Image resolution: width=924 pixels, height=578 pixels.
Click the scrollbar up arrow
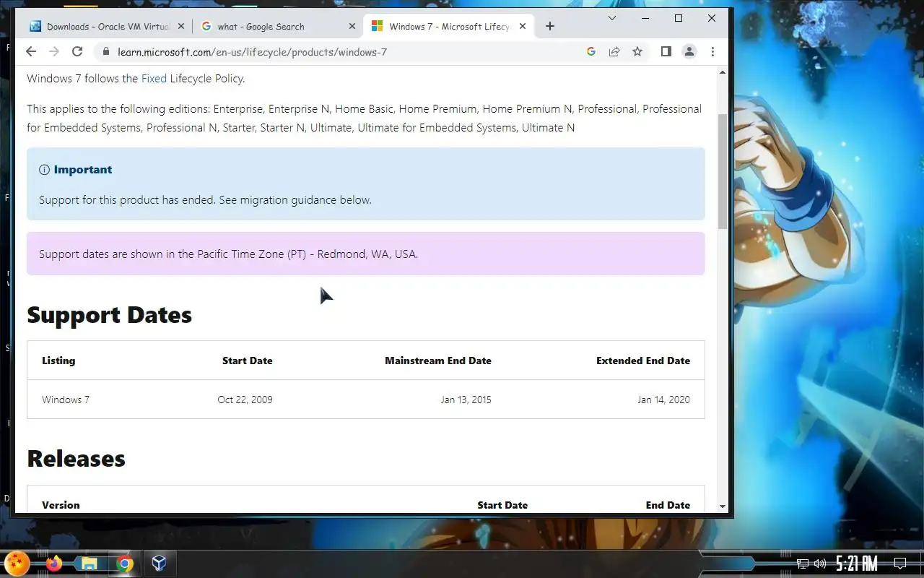(723, 73)
